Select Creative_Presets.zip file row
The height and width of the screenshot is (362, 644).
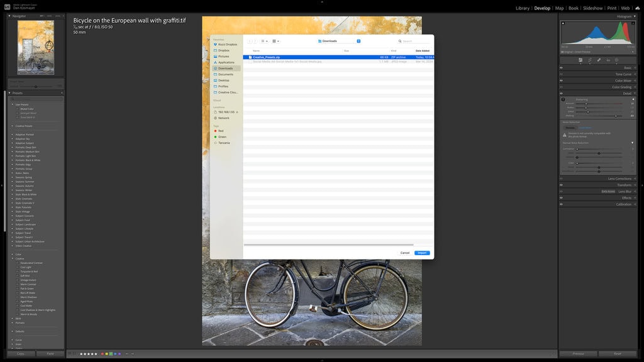[338, 57]
